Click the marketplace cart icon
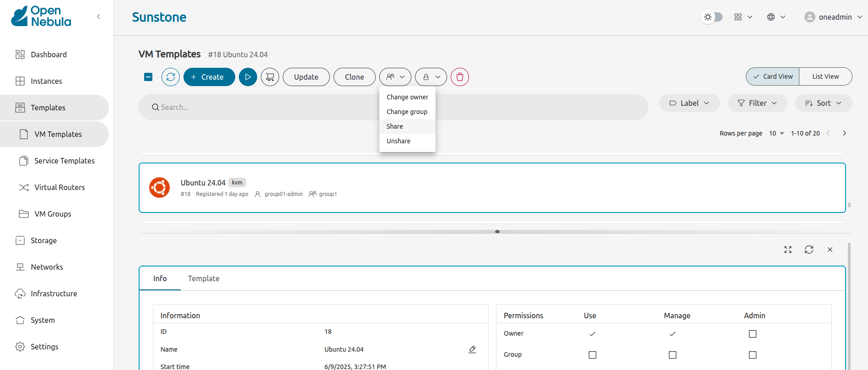The image size is (868, 370). (270, 77)
